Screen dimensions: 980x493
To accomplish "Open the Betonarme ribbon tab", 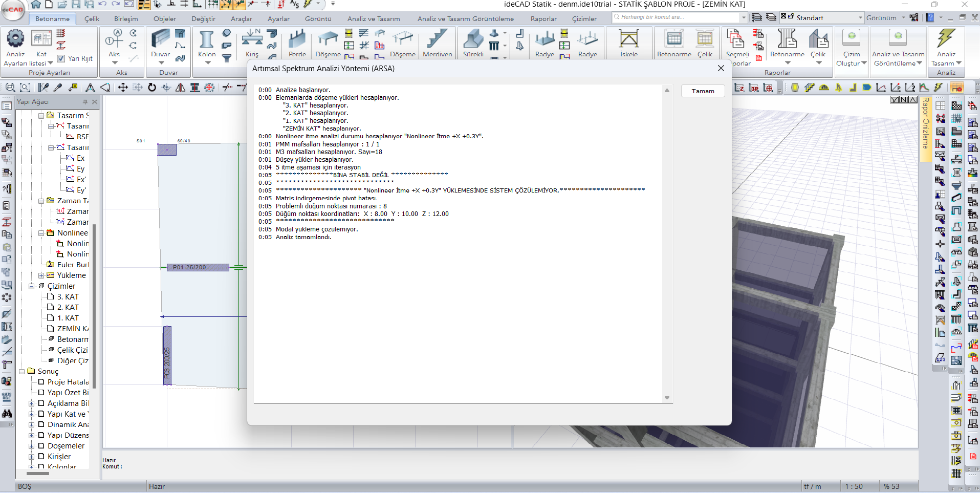I will (x=52, y=19).
